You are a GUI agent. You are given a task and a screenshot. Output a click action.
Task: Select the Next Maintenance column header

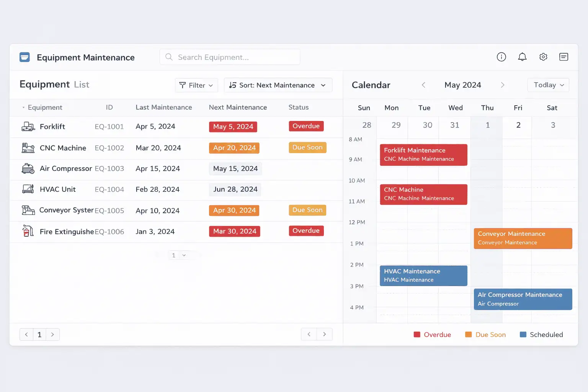click(238, 108)
